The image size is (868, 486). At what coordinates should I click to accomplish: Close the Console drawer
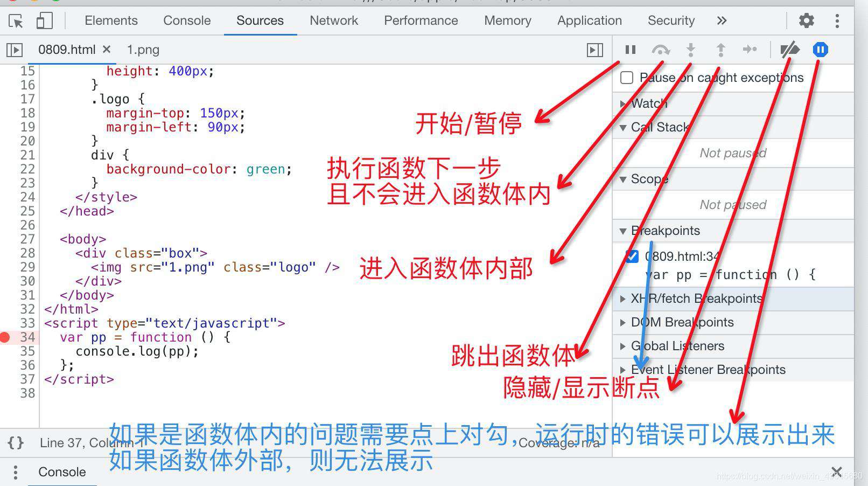click(x=836, y=472)
